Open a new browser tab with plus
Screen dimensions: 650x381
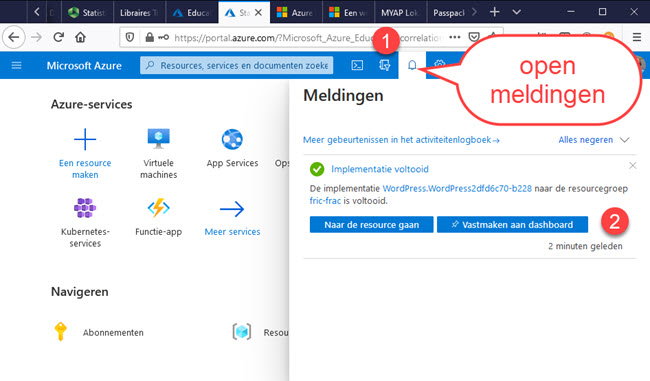tap(494, 12)
